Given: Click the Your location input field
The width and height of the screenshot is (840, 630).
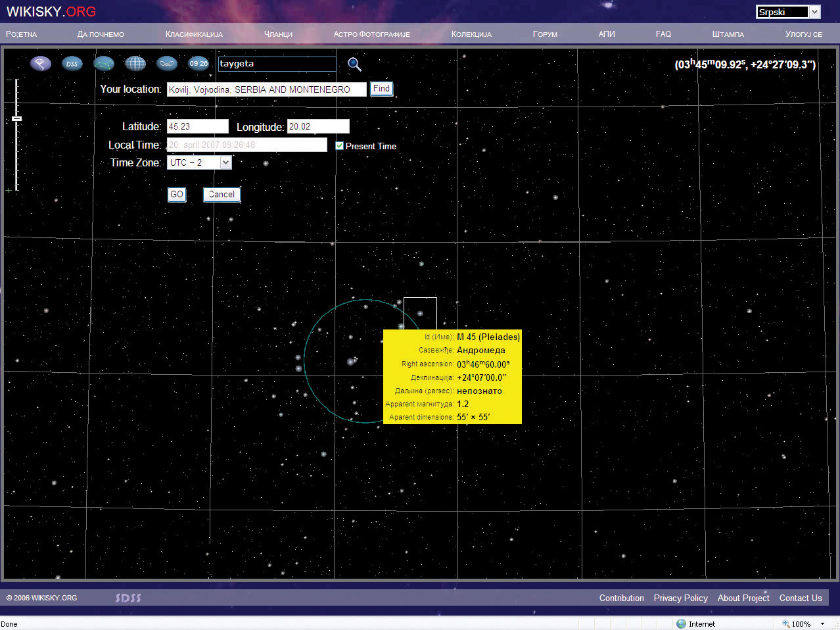Looking at the screenshot, I should click(x=266, y=89).
